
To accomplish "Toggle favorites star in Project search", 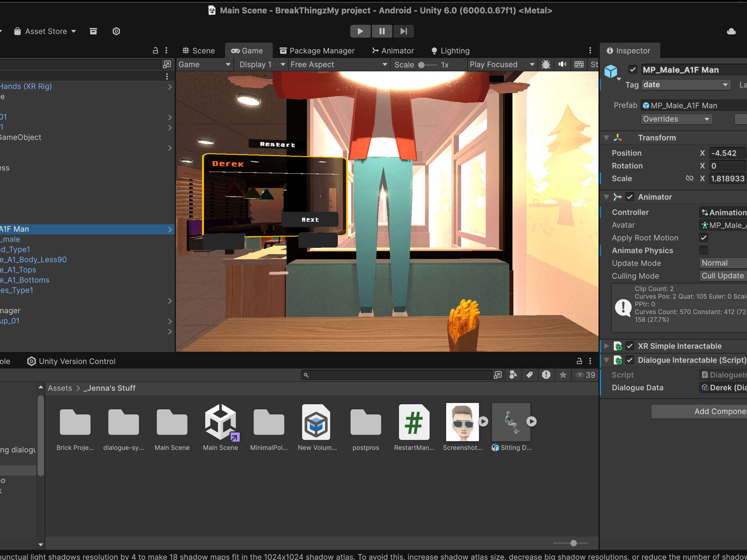I will coord(563,375).
